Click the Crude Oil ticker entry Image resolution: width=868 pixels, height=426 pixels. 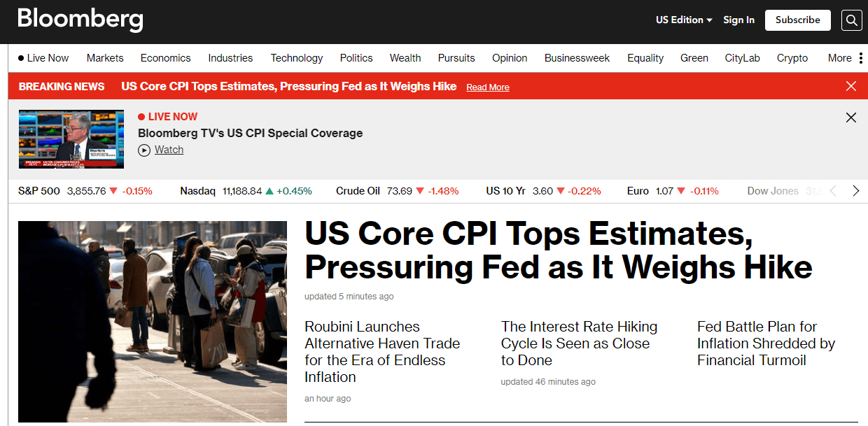397,191
